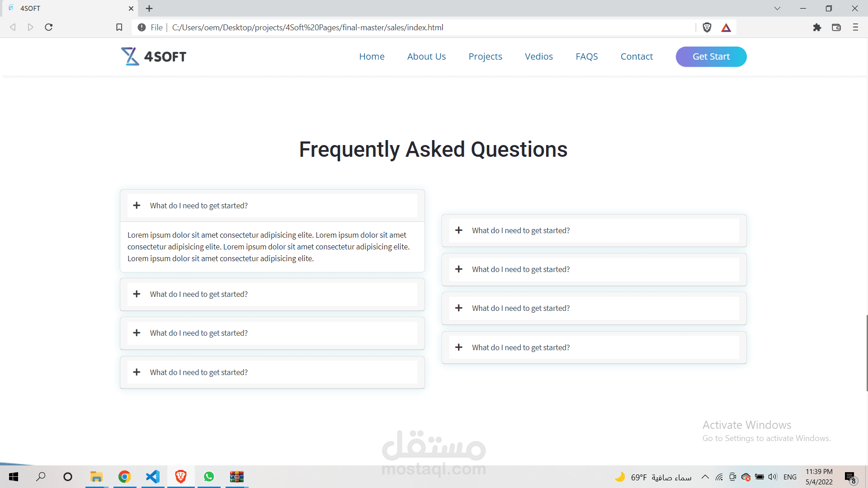Open the browser hamburger menu
This screenshot has width=868, height=488.
pos(855,28)
